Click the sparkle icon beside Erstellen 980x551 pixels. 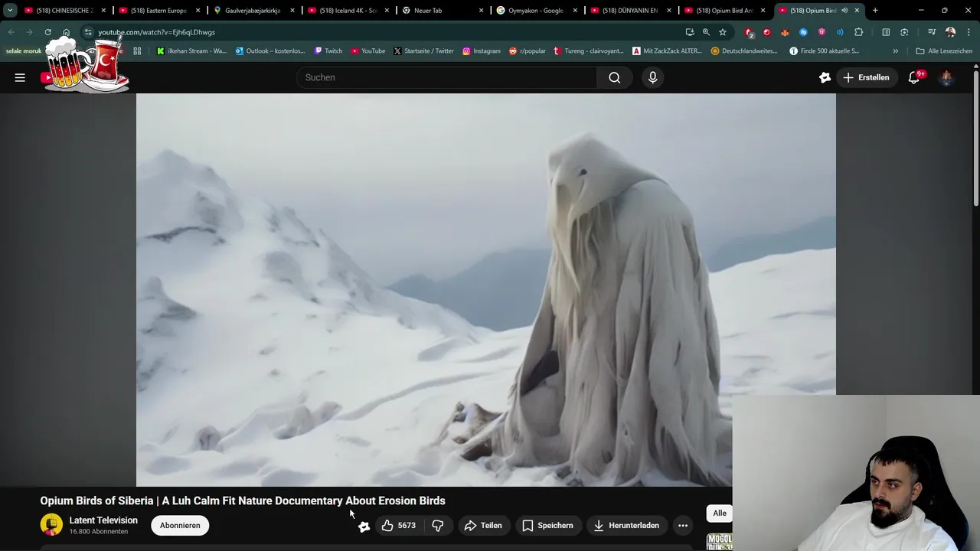coord(825,77)
